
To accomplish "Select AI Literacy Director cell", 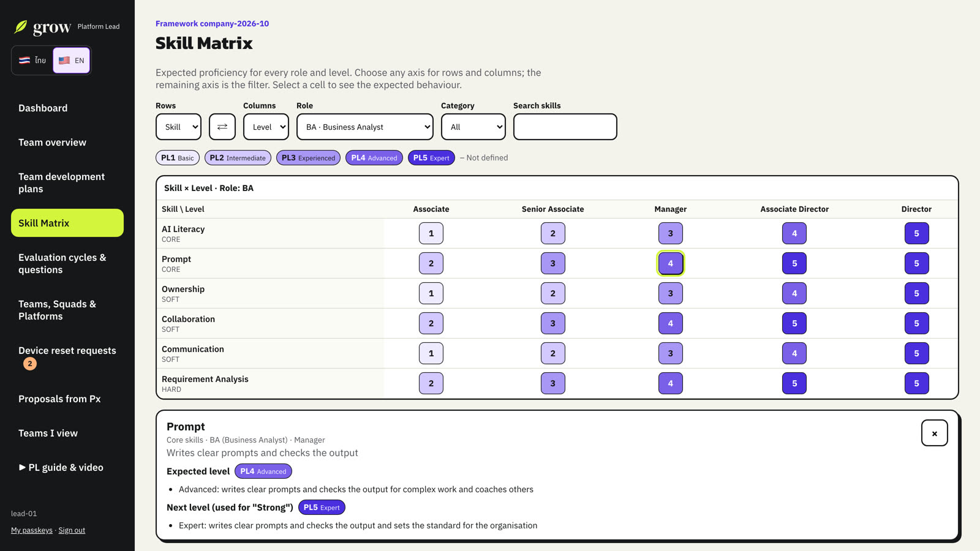I will tap(917, 233).
